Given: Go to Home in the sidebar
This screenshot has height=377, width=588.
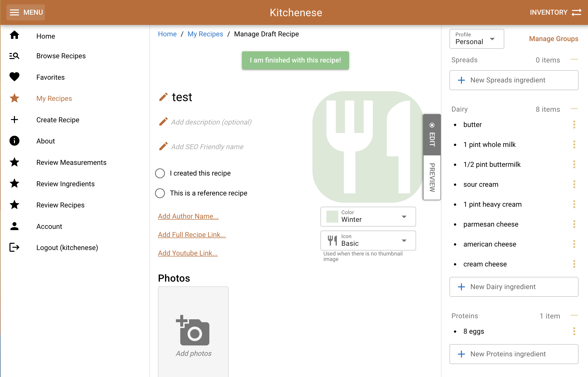Looking at the screenshot, I should click(46, 36).
